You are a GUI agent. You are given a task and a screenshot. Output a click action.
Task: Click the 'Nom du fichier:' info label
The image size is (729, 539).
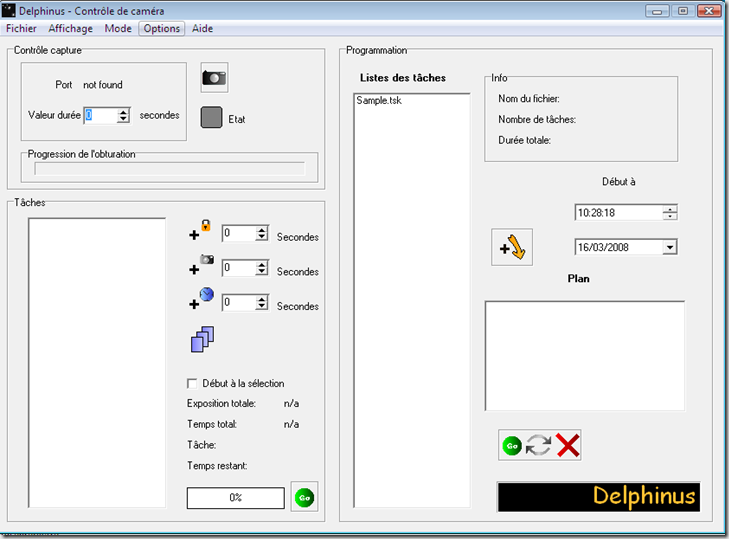click(x=529, y=99)
